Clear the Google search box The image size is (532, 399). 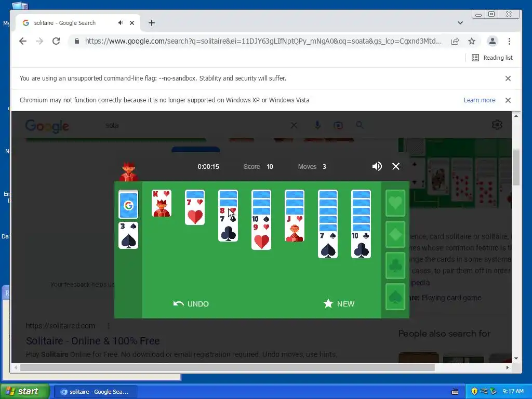coord(294,126)
